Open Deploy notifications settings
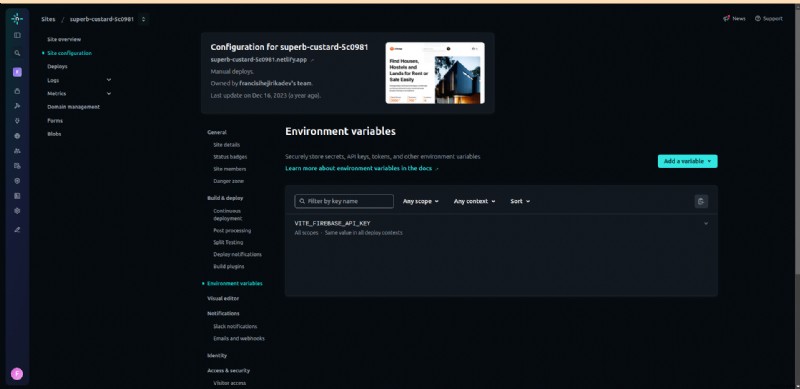Image resolution: width=800 pixels, height=389 pixels. coord(237,254)
